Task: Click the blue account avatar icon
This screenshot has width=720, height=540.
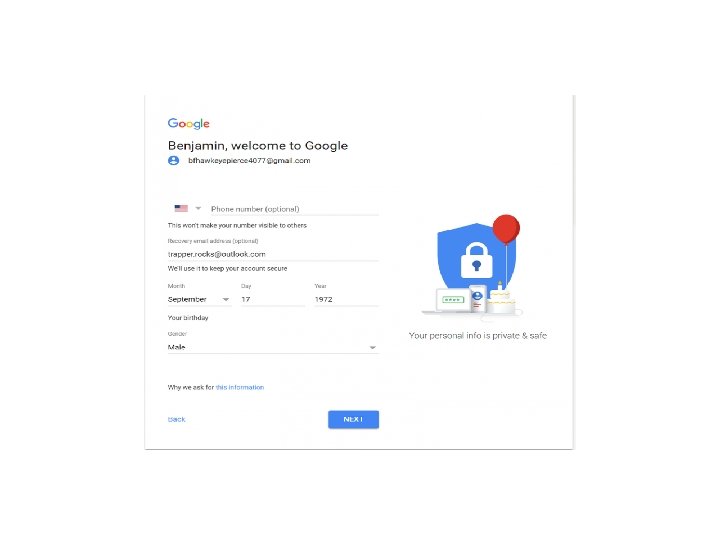Action: click(174, 161)
